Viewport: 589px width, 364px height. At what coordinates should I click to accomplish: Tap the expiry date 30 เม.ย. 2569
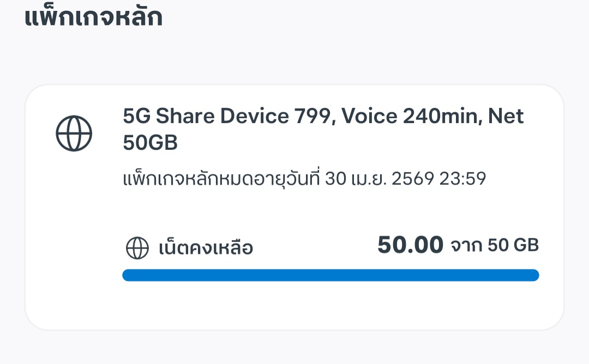tap(376, 179)
